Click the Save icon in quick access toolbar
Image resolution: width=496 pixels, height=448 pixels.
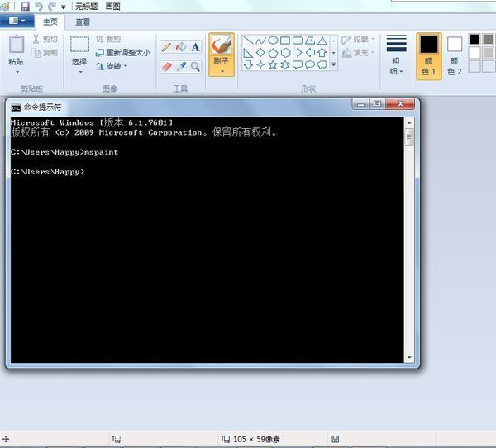tap(25, 7)
